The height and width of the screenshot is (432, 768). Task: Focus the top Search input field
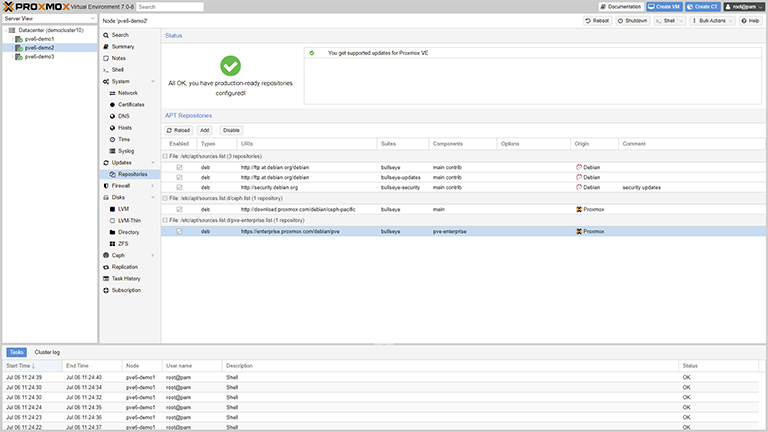click(x=169, y=7)
